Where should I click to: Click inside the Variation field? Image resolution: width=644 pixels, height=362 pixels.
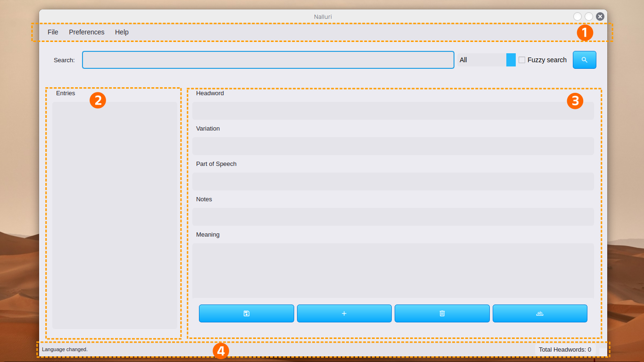click(393, 146)
